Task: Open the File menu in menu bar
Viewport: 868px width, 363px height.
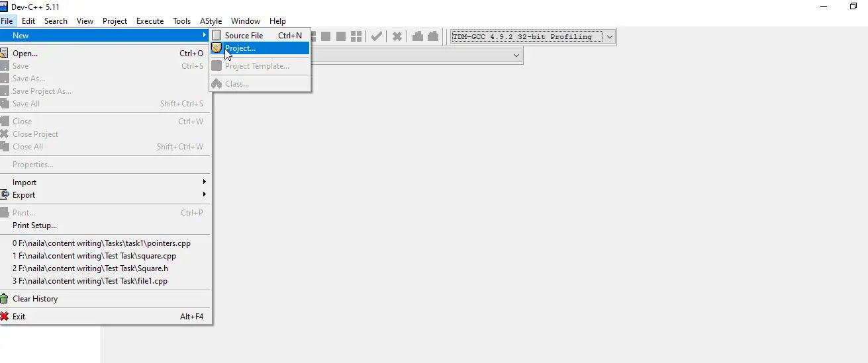Action: (7, 21)
